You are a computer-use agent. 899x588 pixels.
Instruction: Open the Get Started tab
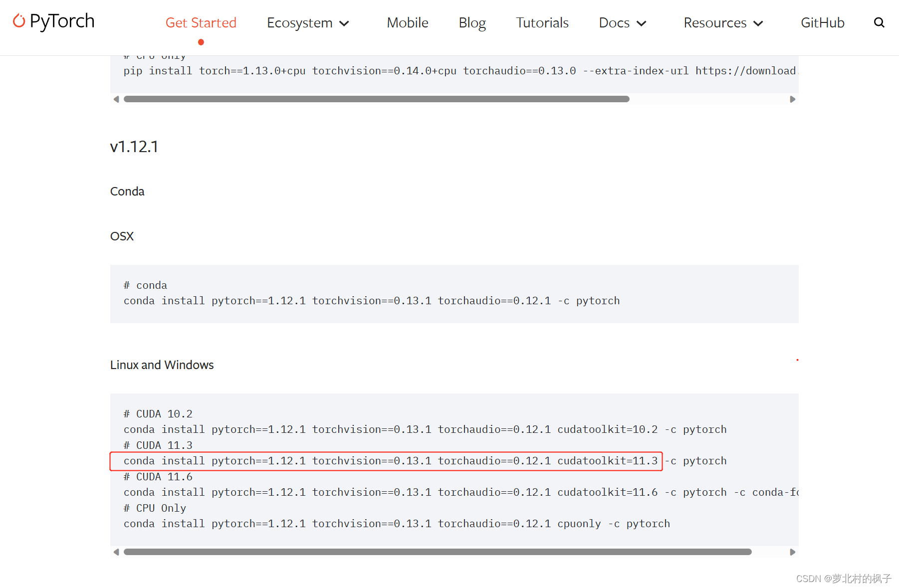[x=201, y=22]
